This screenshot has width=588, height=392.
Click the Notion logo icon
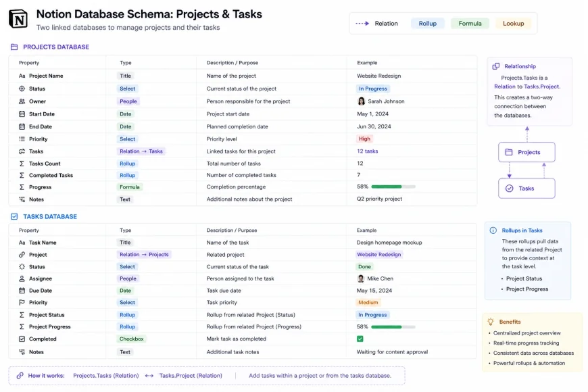(18, 19)
